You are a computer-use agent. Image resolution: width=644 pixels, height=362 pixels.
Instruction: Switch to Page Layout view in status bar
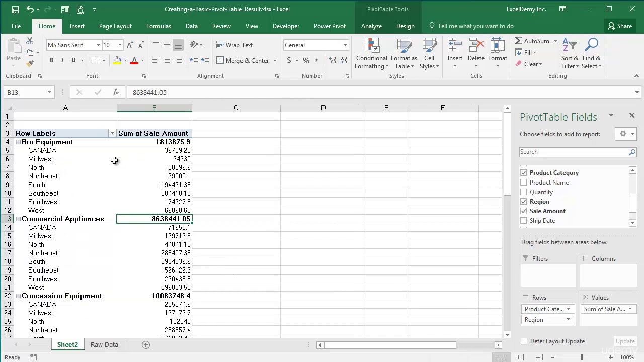pos(520,357)
